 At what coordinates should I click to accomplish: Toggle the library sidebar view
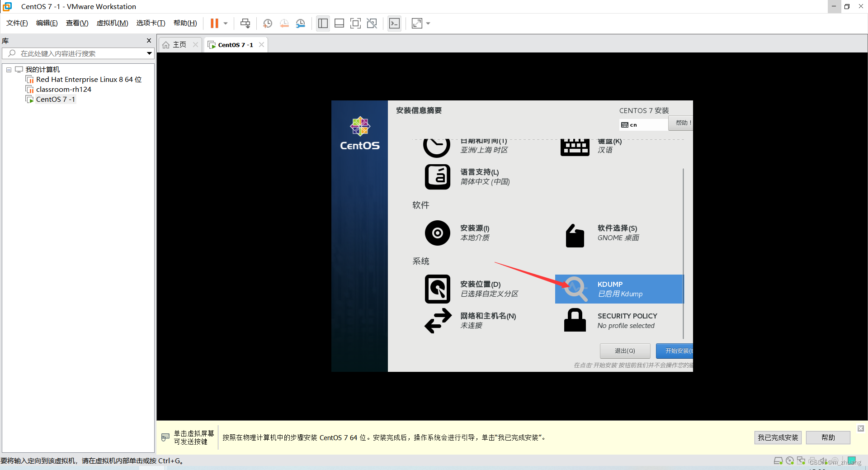323,23
